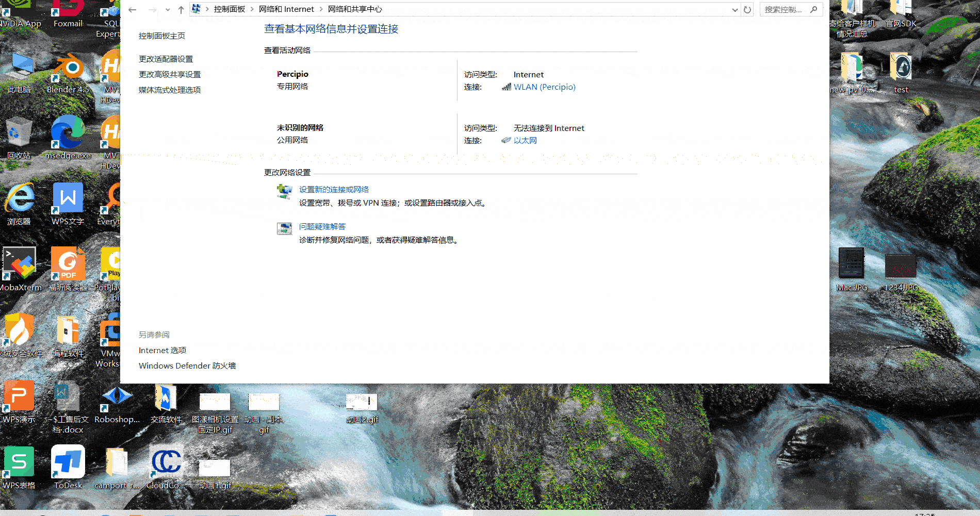Launch 福昕阅读器 PDF reader
980x516 pixels.
(x=67, y=263)
